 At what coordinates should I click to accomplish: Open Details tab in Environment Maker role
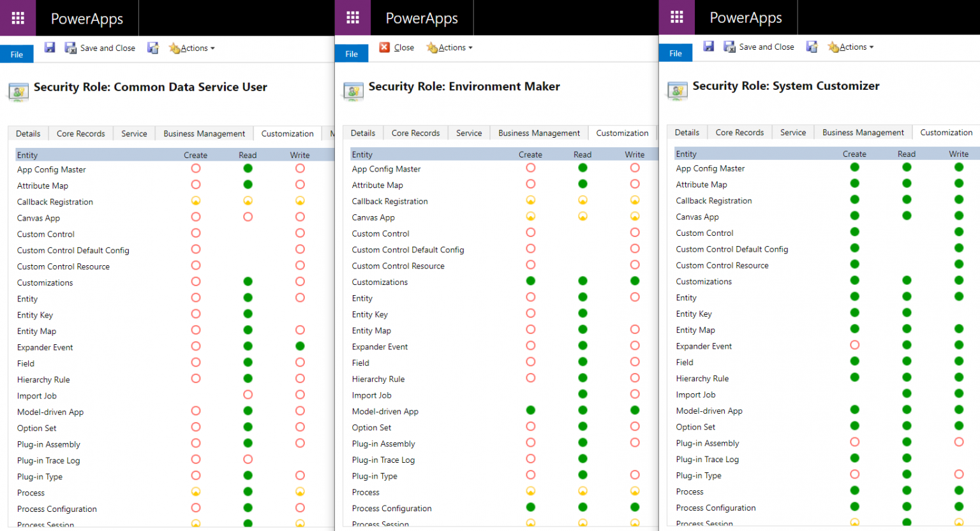tap(363, 133)
